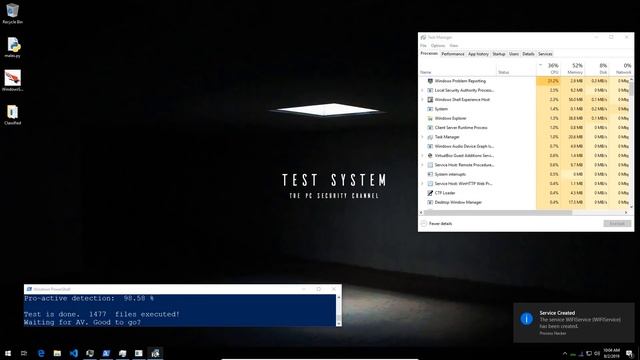Screen dimensions: 640x360
Task: Click the VirtualBox Guest Additions process icon
Action: (430, 156)
